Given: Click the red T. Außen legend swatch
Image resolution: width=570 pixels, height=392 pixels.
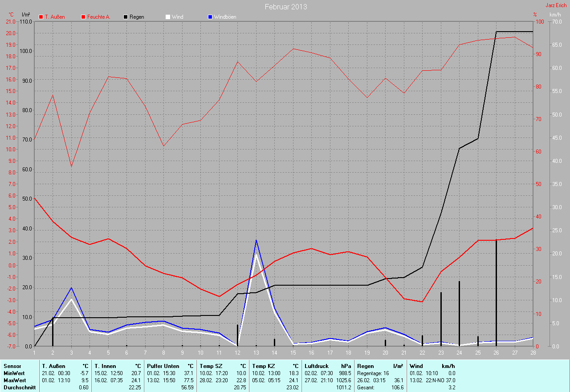Looking at the screenshot, I should coord(41,17).
